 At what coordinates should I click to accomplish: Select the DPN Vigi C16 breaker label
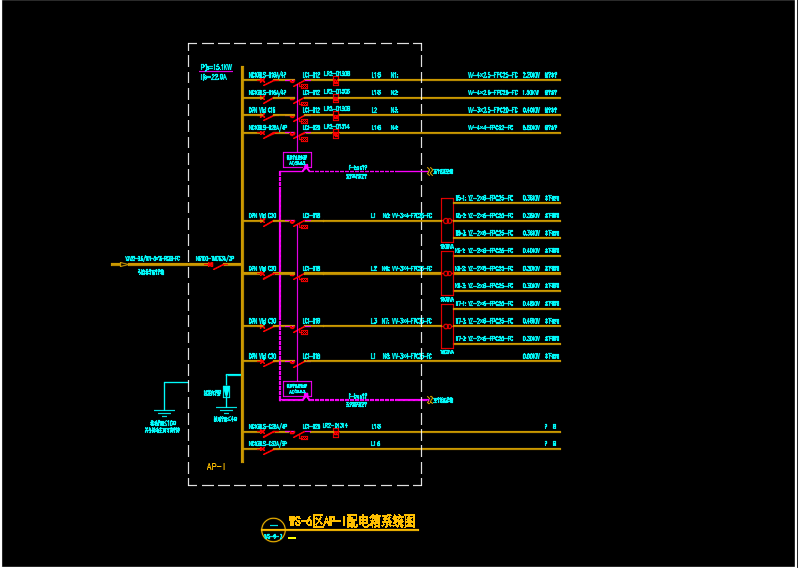(x=262, y=110)
